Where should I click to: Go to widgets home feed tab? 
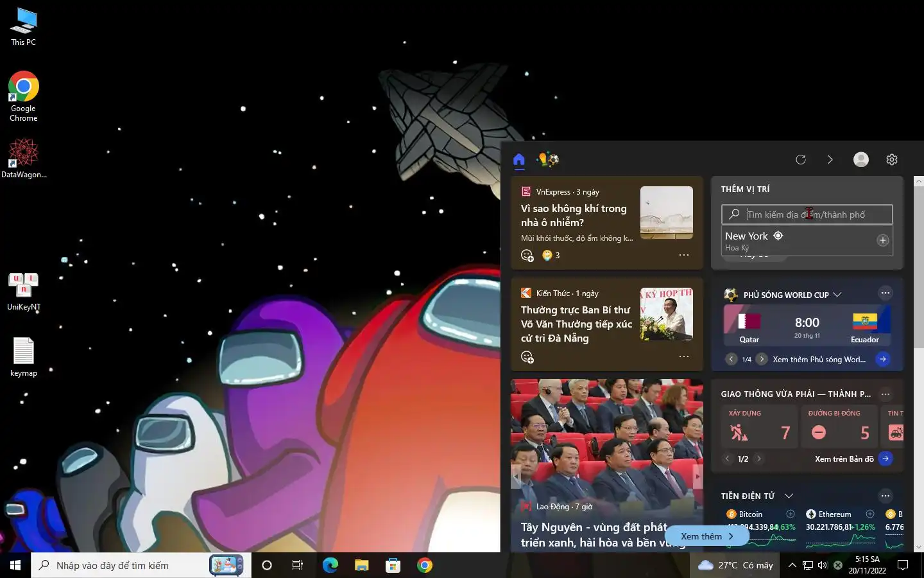(519, 159)
